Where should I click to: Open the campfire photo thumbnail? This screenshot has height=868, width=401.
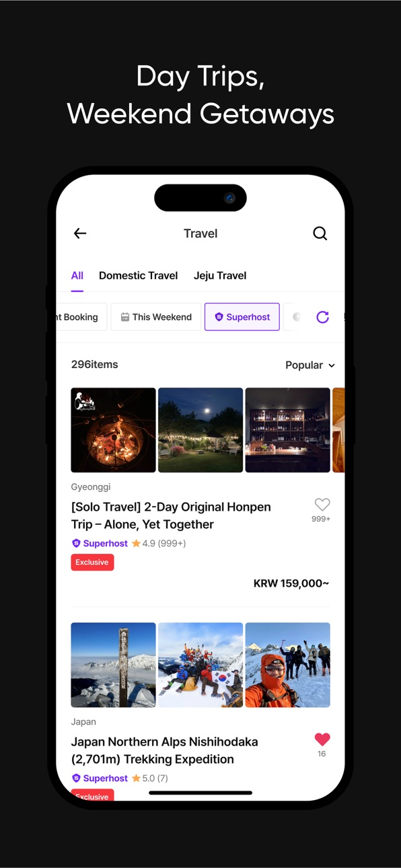point(113,430)
